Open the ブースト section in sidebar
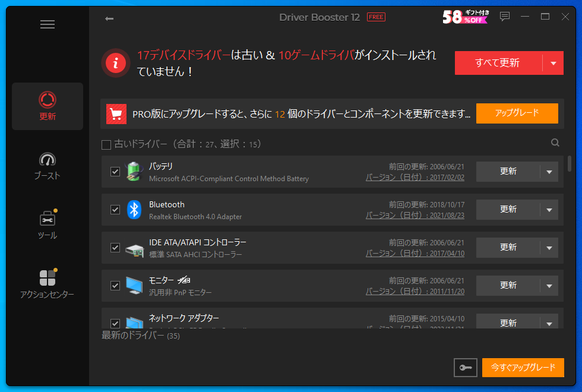 [48, 166]
